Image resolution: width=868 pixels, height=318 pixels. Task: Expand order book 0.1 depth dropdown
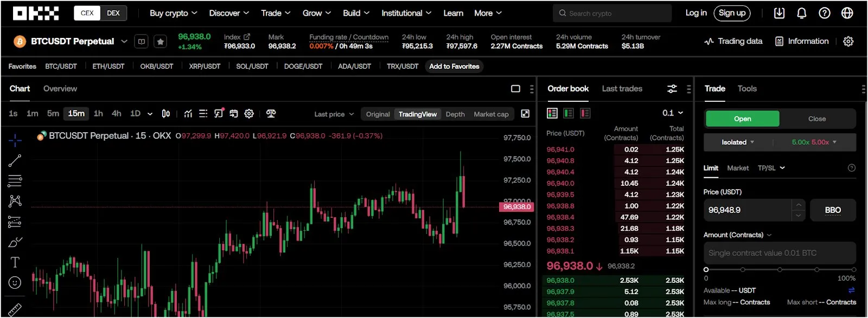click(673, 113)
